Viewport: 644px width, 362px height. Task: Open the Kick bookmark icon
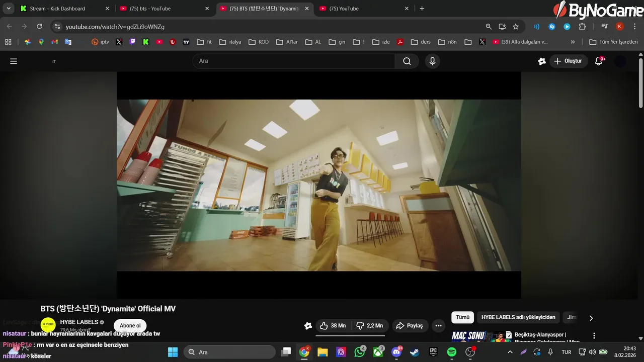pyautogui.click(x=146, y=42)
